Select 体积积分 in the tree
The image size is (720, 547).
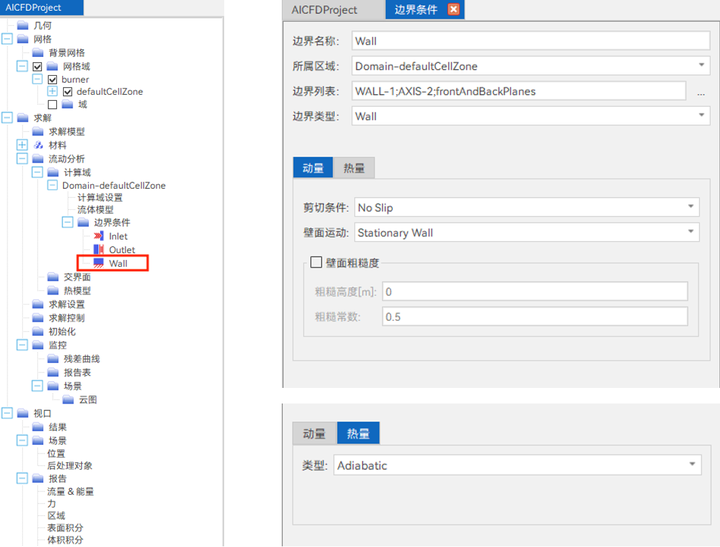point(65,540)
